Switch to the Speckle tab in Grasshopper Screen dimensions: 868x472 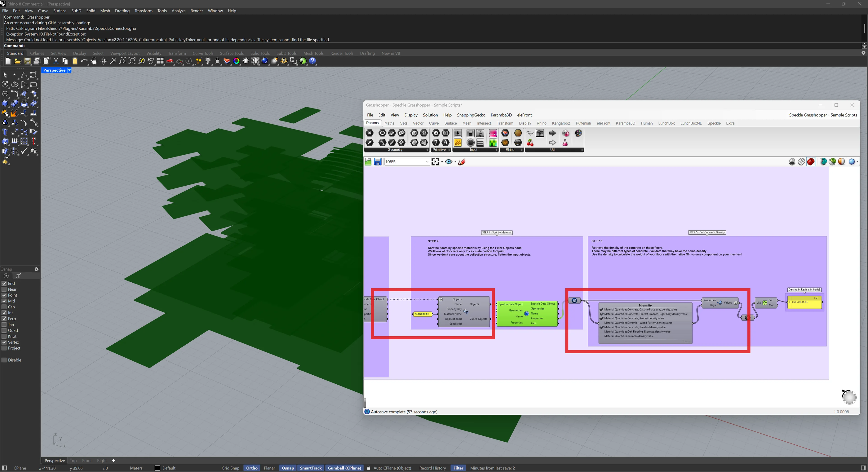click(x=714, y=123)
